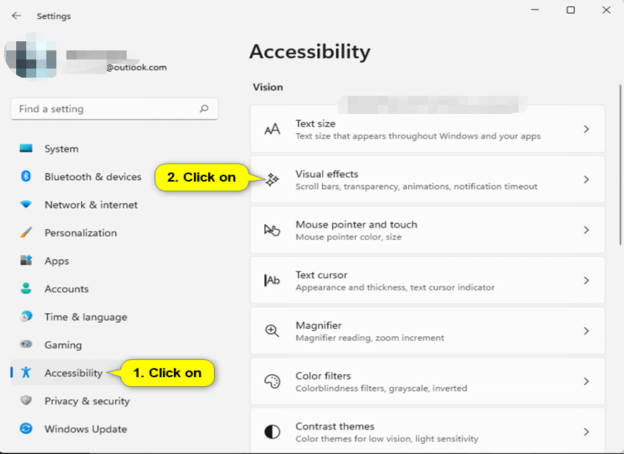The image size is (624, 454).
Task: Click the Privacy & security shield icon
Action: coord(26,400)
